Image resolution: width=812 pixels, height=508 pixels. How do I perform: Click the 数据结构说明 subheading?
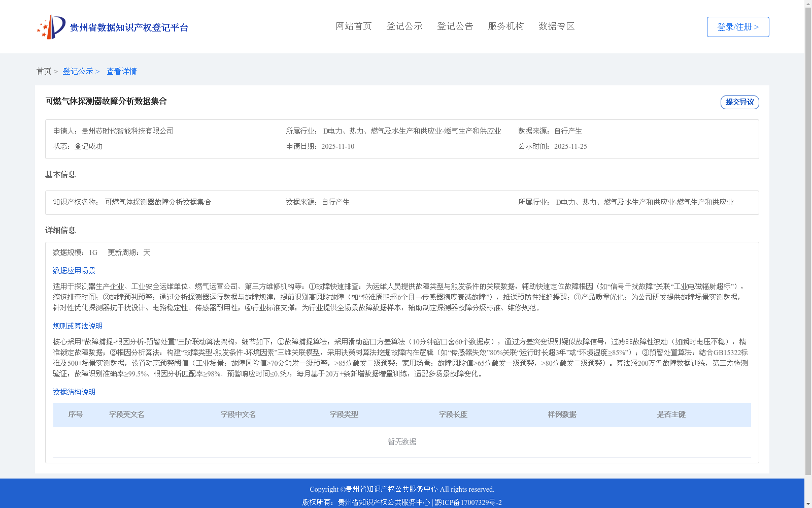coord(74,392)
